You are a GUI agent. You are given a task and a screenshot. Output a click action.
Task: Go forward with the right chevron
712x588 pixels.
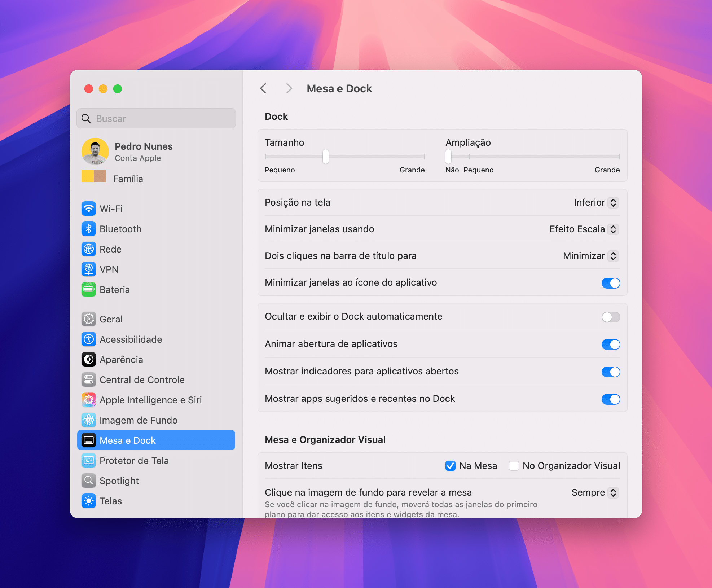pos(289,88)
